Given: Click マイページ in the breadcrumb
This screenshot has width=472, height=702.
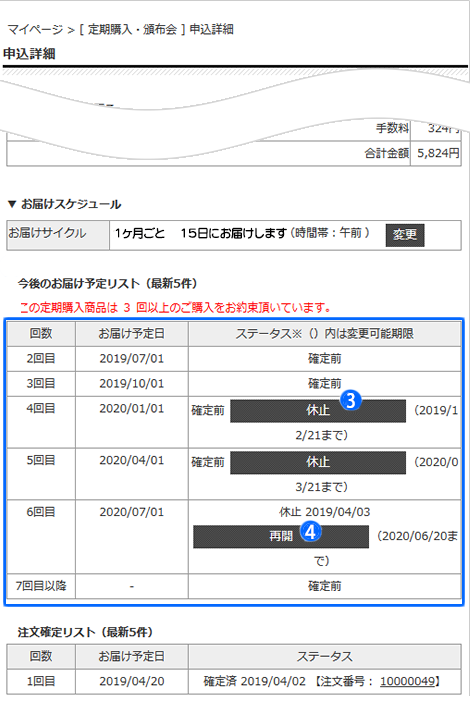Looking at the screenshot, I should pyautogui.click(x=35, y=30).
